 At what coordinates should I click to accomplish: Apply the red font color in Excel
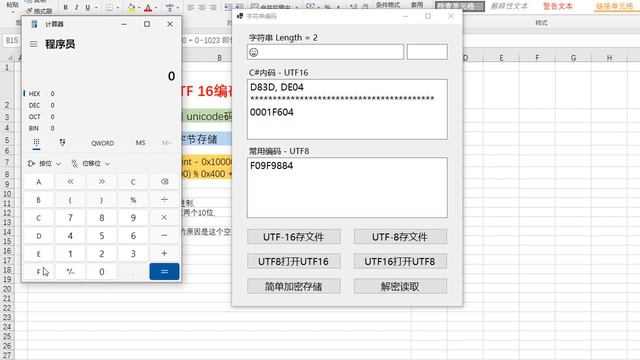point(148,7)
